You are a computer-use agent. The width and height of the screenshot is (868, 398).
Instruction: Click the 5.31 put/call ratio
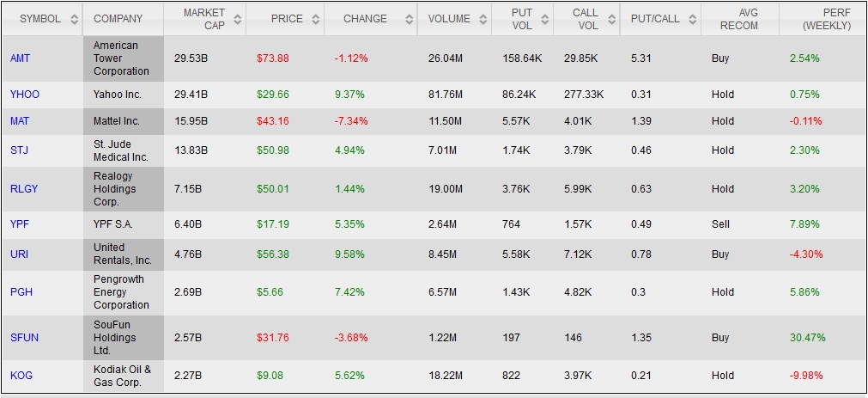(x=641, y=58)
